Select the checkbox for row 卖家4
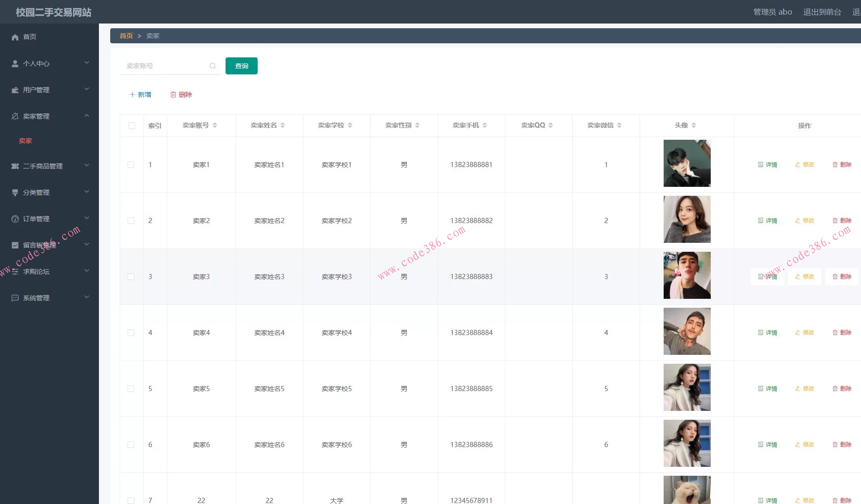861x504 pixels. 131,333
